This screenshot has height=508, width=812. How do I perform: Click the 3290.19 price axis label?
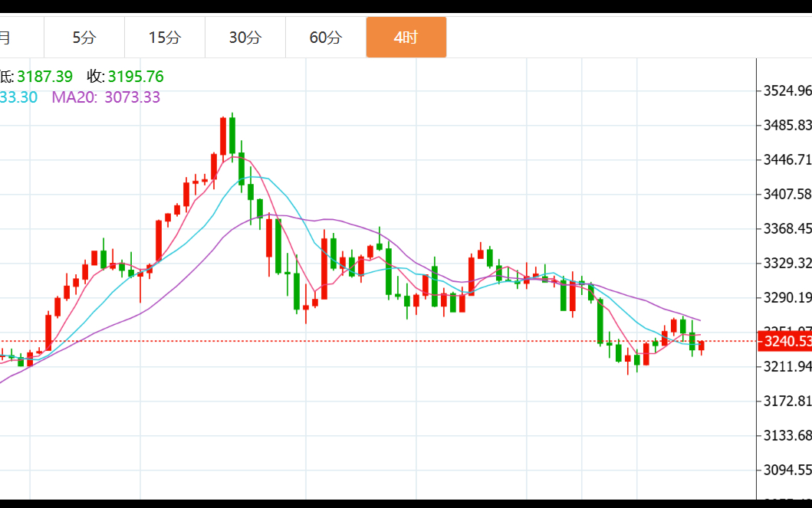(787, 297)
